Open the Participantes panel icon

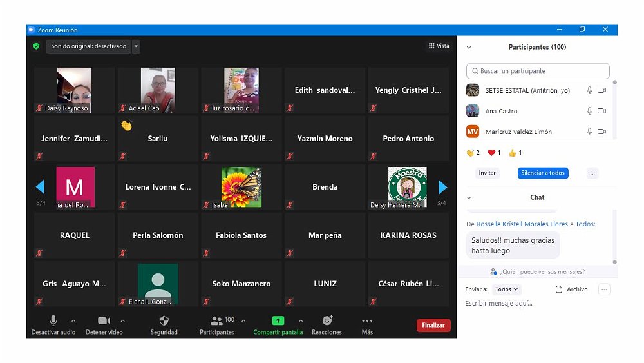pos(216,320)
